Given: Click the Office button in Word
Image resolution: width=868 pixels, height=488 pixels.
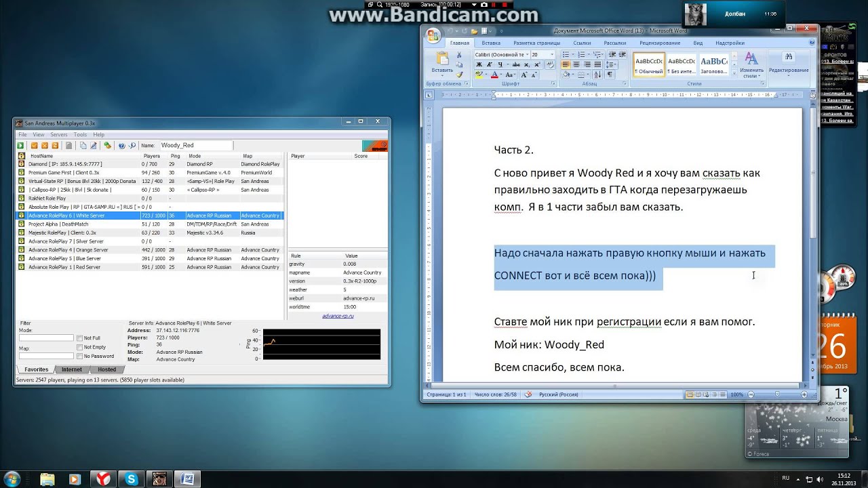Looking at the screenshot, I should coord(434,34).
